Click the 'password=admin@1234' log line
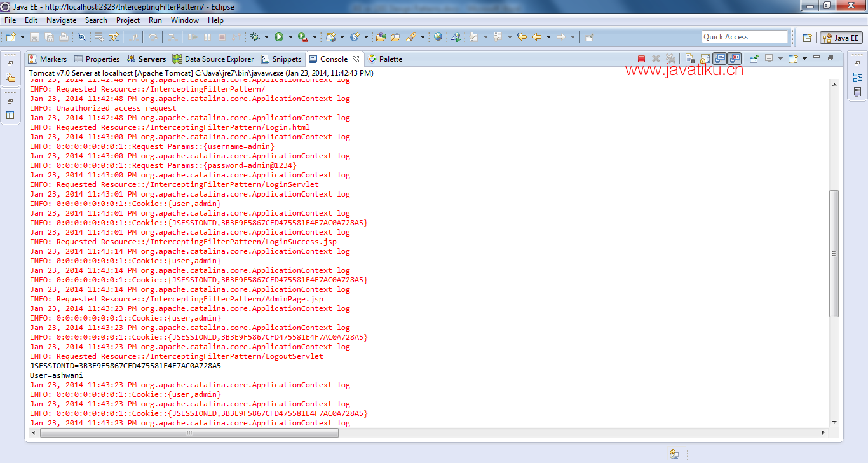868x463 pixels. pos(163,165)
